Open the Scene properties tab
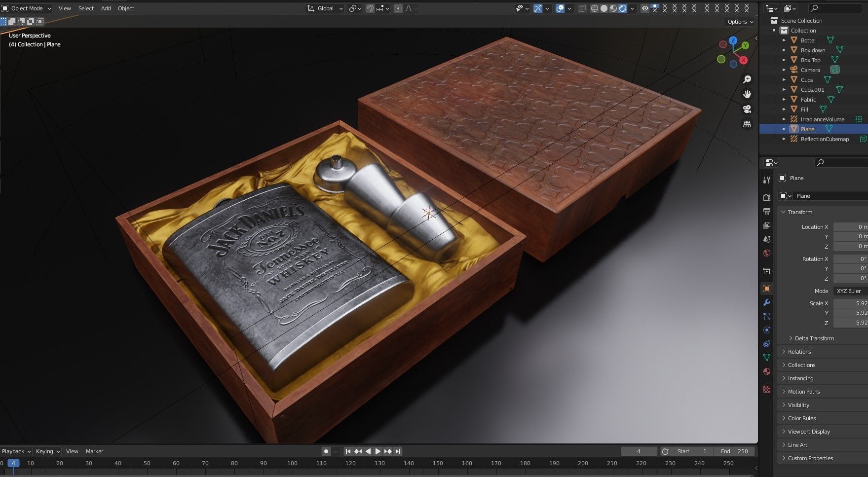The height and width of the screenshot is (477, 868). (766, 239)
